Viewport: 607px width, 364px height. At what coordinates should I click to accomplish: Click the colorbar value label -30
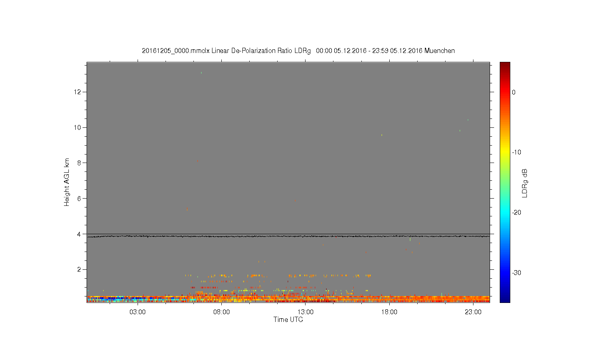pos(516,273)
